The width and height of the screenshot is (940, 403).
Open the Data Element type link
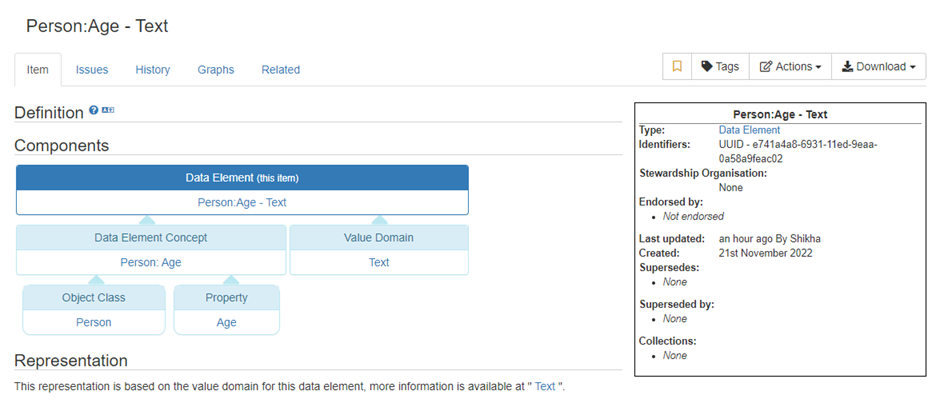pyautogui.click(x=749, y=130)
